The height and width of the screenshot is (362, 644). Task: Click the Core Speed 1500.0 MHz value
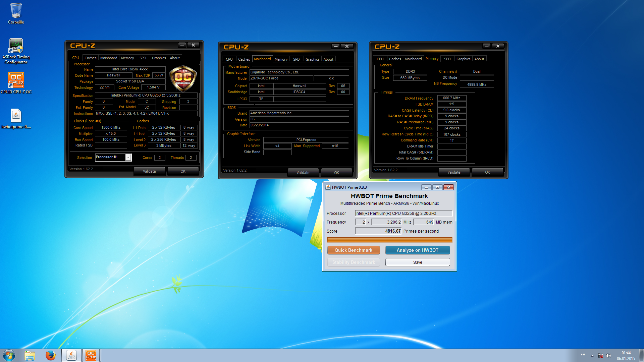tap(111, 127)
